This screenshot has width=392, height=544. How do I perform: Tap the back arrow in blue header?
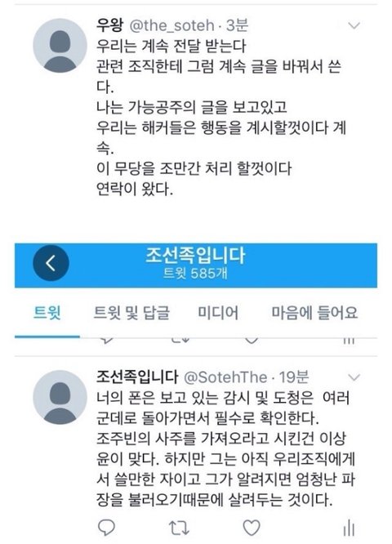[51, 263]
